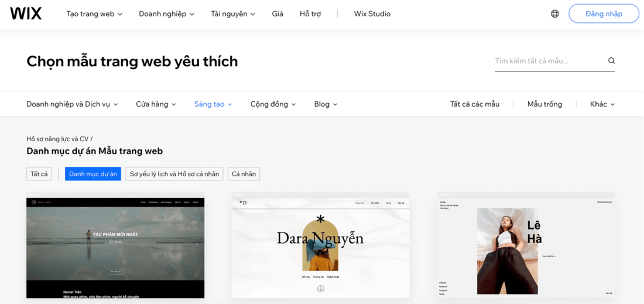
Task: Open the Giá pricing page
Action: point(278,14)
